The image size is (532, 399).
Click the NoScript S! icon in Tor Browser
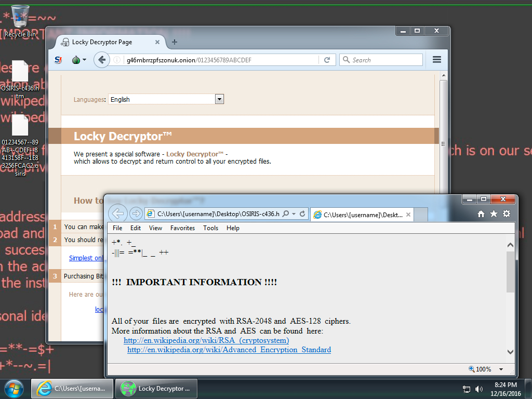coord(58,60)
